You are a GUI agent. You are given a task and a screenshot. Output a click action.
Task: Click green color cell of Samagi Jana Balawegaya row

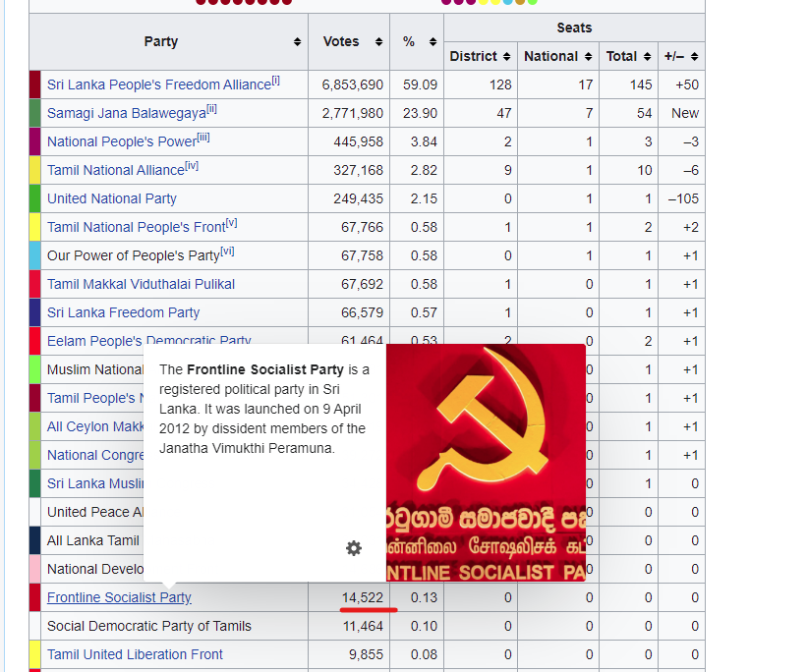click(x=35, y=113)
